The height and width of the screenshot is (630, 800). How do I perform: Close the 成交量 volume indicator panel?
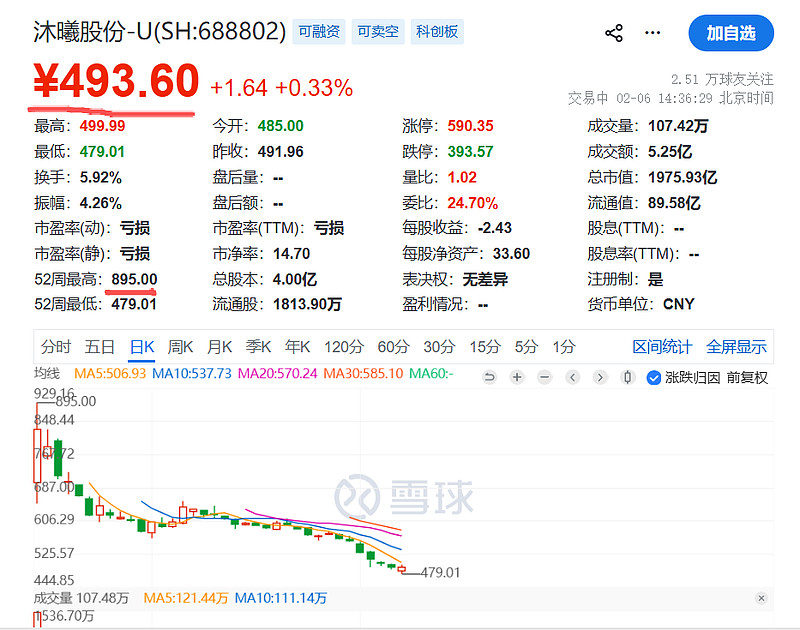click(x=761, y=598)
